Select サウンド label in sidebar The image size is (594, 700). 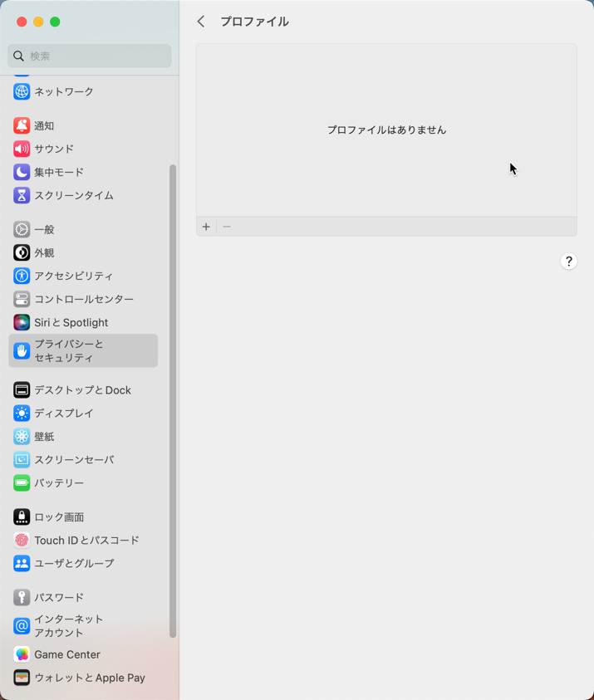click(x=54, y=149)
